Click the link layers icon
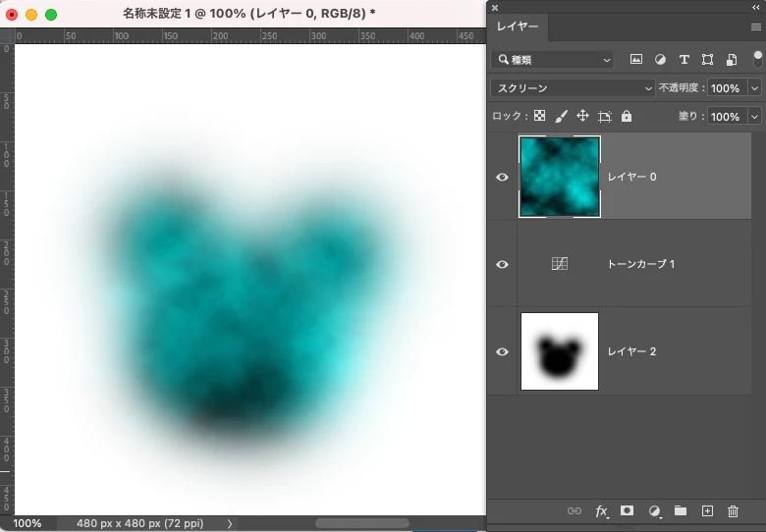Image resolution: width=766 pixels, height=532 pixels. pyautogui.click(x=574, y=511)
